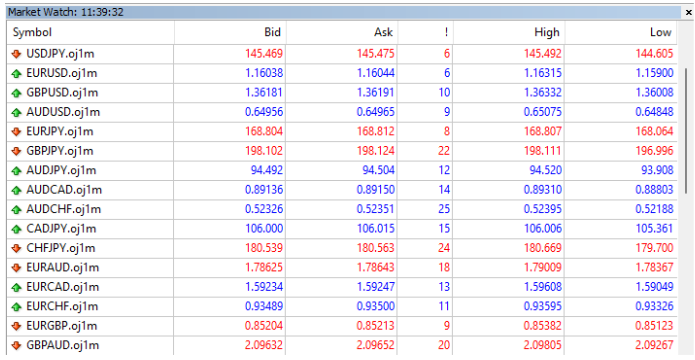Viewport: 695px width, 360px height.
Task: Click GBPUSD high value 1.36332
Action: (x=543, y=93)
